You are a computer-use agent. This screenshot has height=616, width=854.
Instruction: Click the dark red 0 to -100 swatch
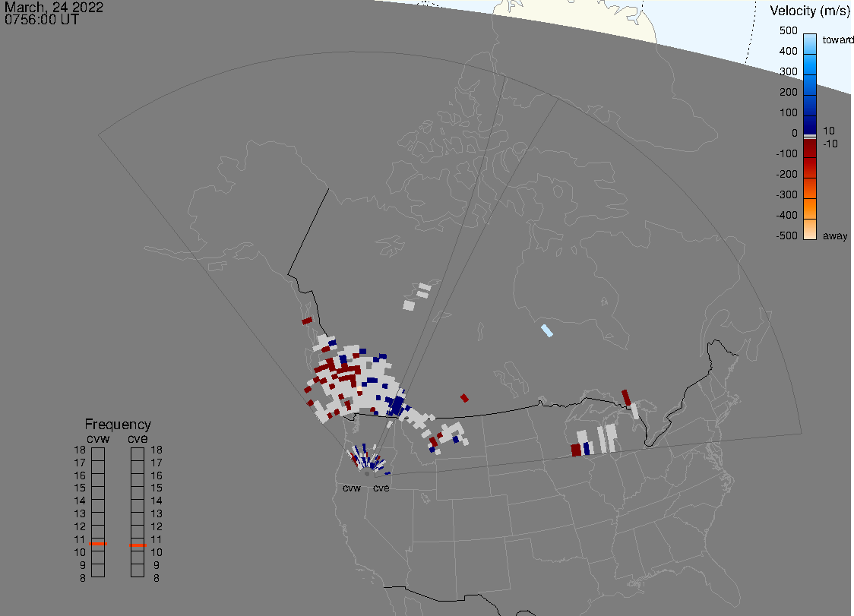pos(810,148)
